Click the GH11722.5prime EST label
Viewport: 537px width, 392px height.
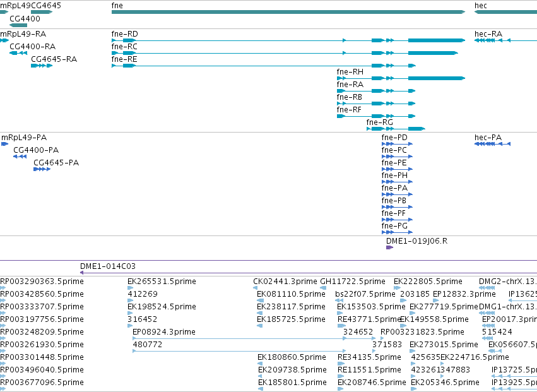[352, 282]
